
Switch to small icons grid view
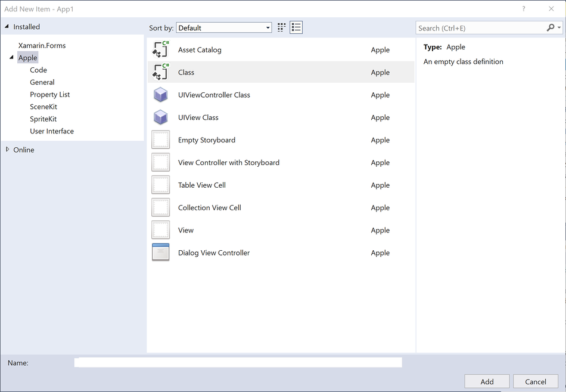[x=282, y=27]
